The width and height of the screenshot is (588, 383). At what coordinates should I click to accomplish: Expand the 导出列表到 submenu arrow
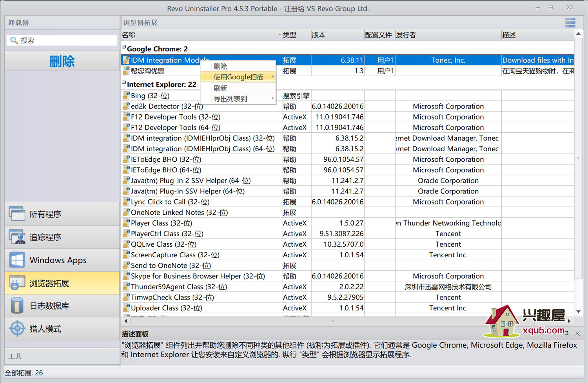272,99
